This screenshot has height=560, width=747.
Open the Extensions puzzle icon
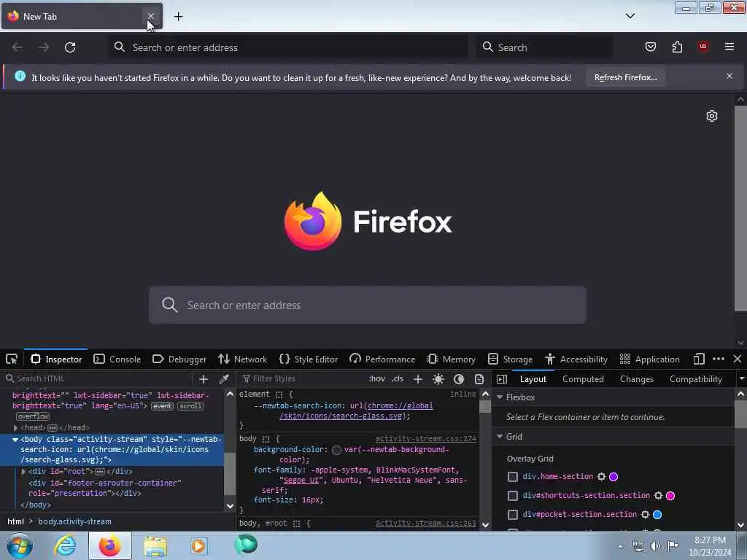click(677, 47)
